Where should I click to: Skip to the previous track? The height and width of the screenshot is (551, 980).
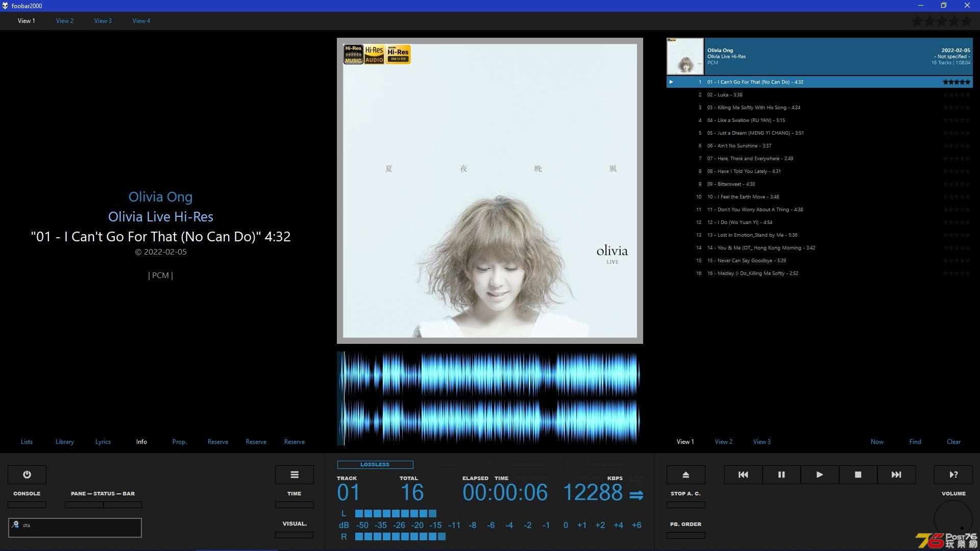click(743, 474)
